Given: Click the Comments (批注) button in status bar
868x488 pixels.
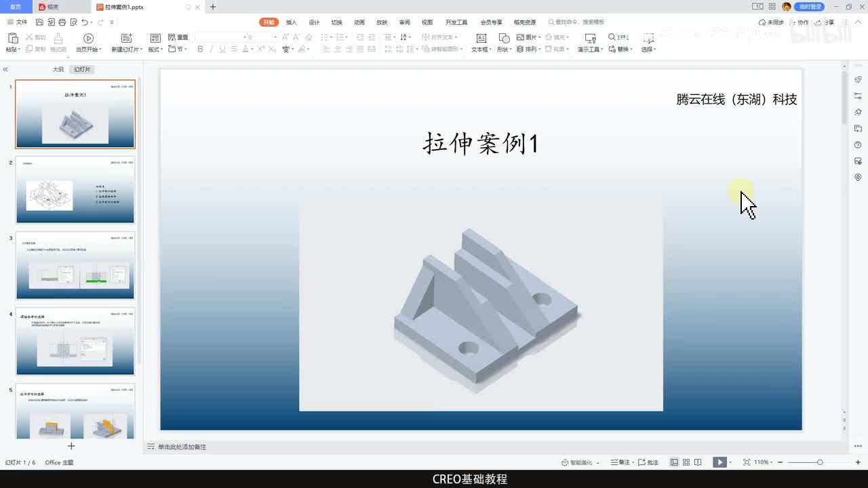Looking at the screenshot, I should (648, 462).
